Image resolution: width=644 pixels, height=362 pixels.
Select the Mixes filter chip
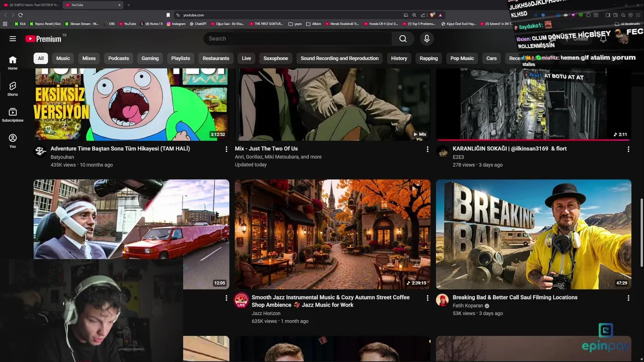click(x=89, y=58)
